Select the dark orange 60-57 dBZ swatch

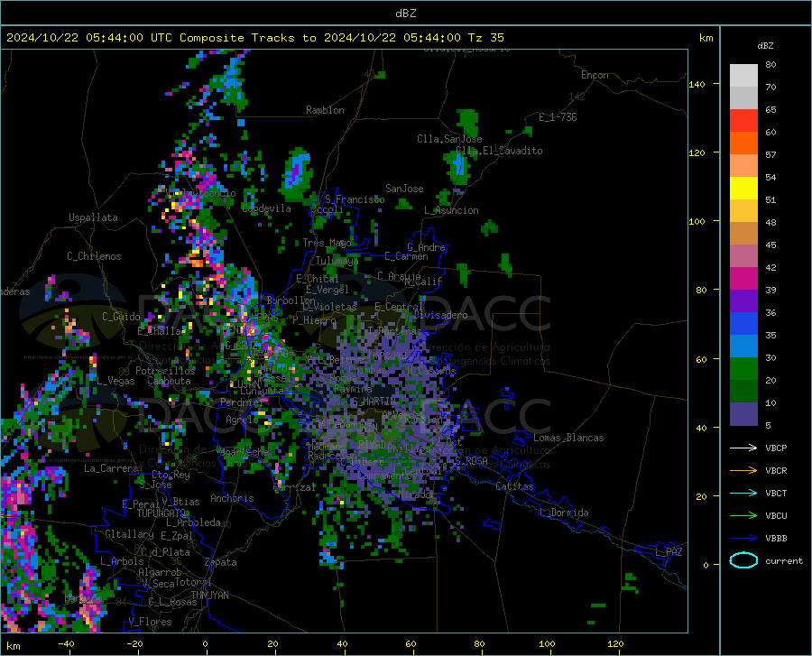(x=743, y=143)
